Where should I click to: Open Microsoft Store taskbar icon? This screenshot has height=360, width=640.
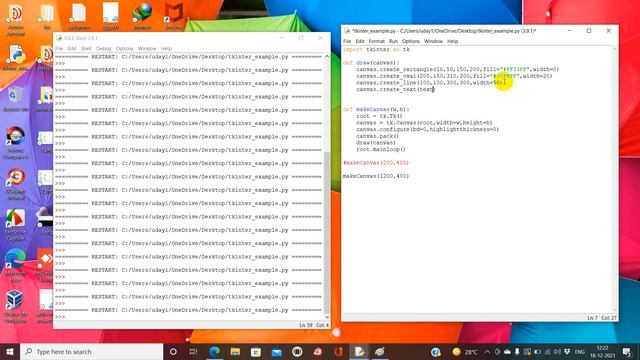click(256, 351)
